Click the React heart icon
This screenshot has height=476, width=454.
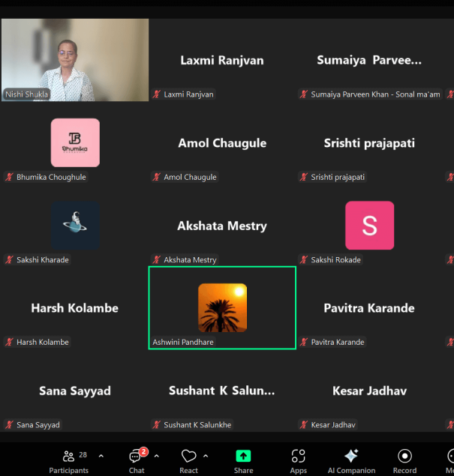[188, 457]
